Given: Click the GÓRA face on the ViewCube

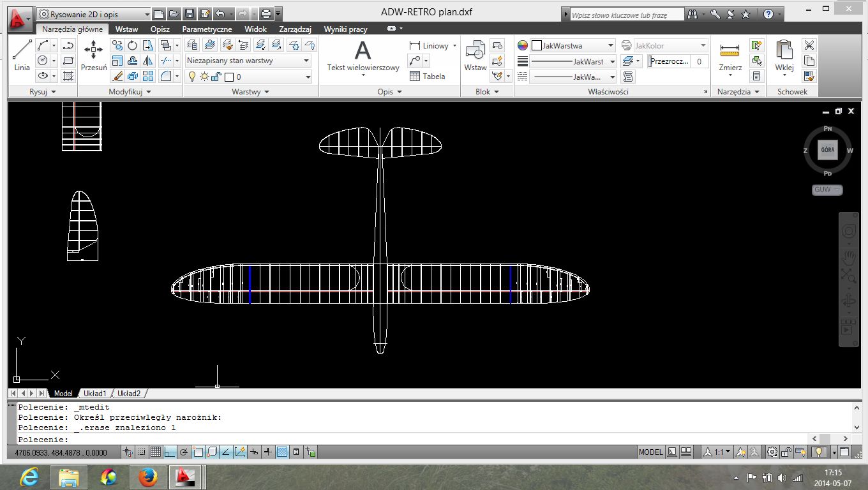Looking at the screenshot, I should [x=827, y=151].
